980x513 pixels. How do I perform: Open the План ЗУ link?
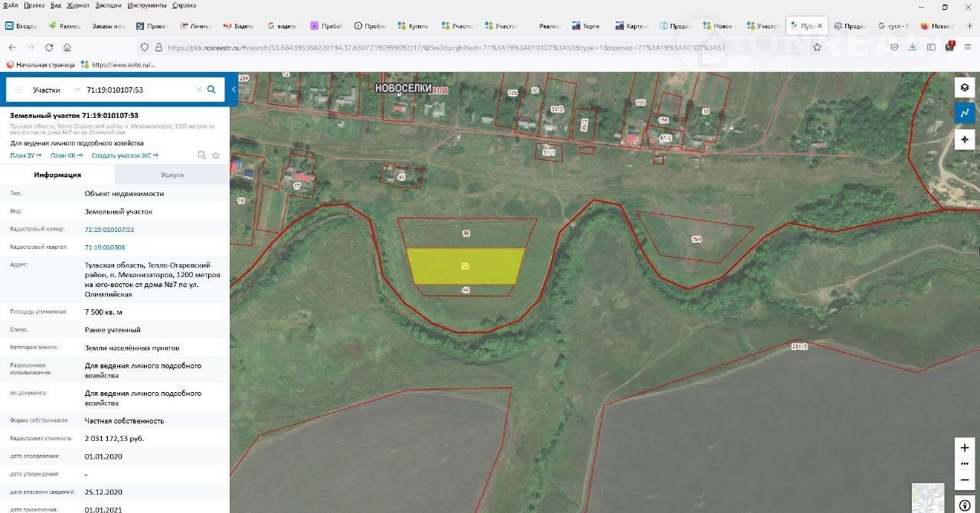[x=25, y=155]
